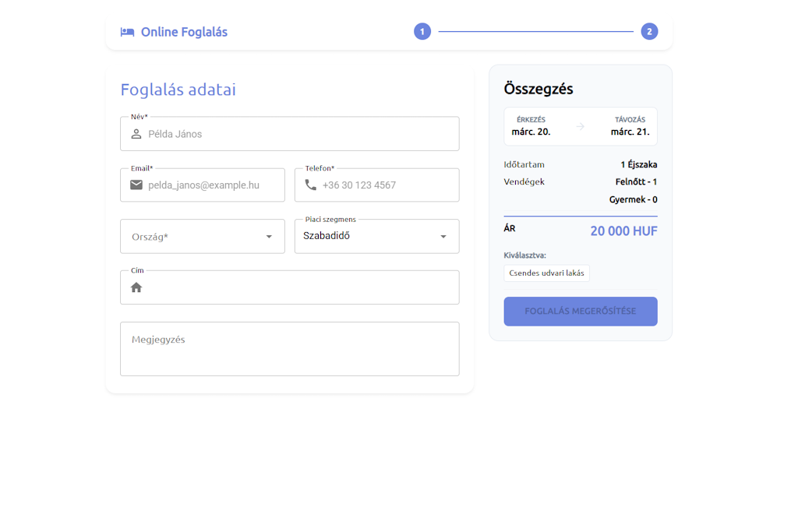Click the Érkezés márc. 20. date
Screen dimensions: 798x532
531,126
